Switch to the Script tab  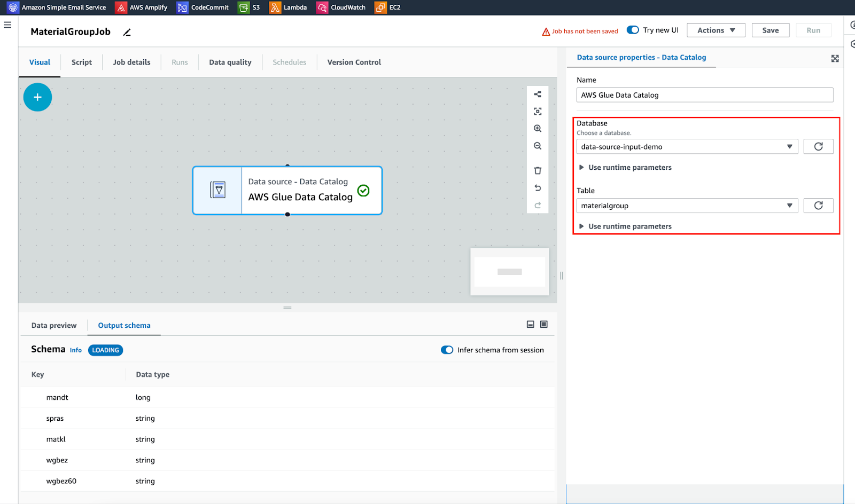pyautogui.click(x=82, y=62)
